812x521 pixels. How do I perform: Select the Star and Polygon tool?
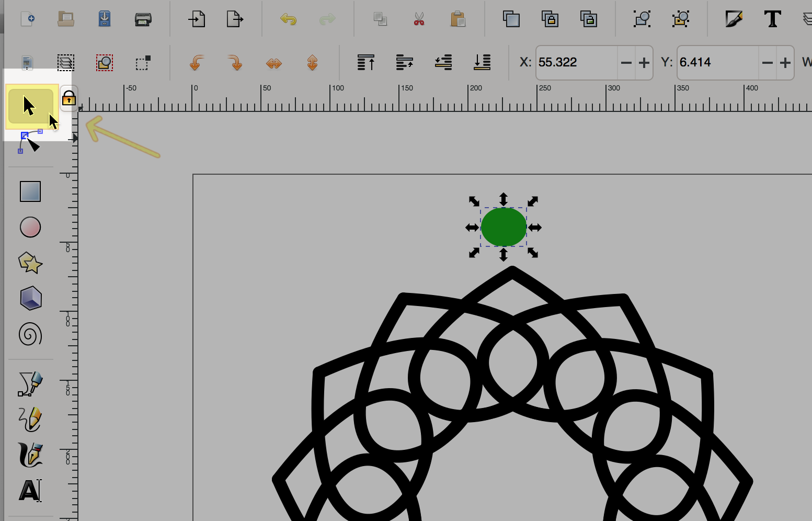(30, 263)
